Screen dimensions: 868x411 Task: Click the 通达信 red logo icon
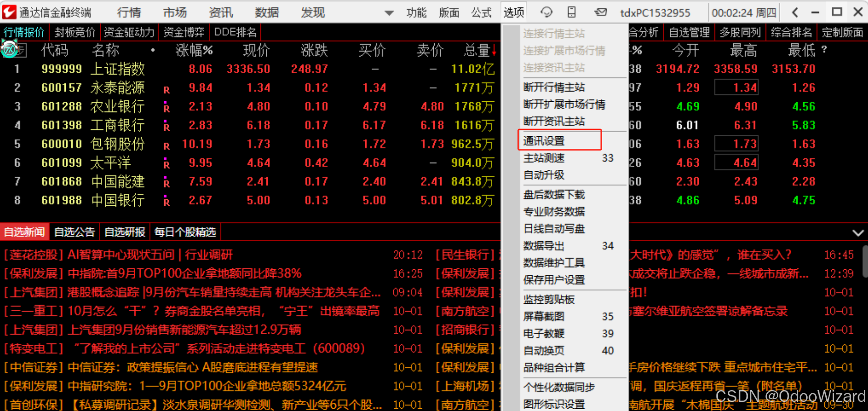9,12
